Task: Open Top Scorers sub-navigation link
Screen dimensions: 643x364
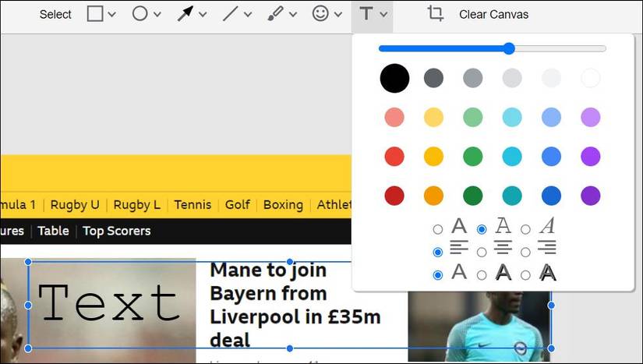Action: click(x=116, y=231)
